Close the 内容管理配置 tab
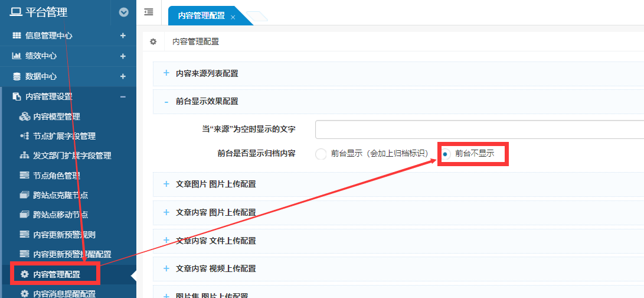Image resolution: width=644 pixels, height=298 pixels. (233, 17)
